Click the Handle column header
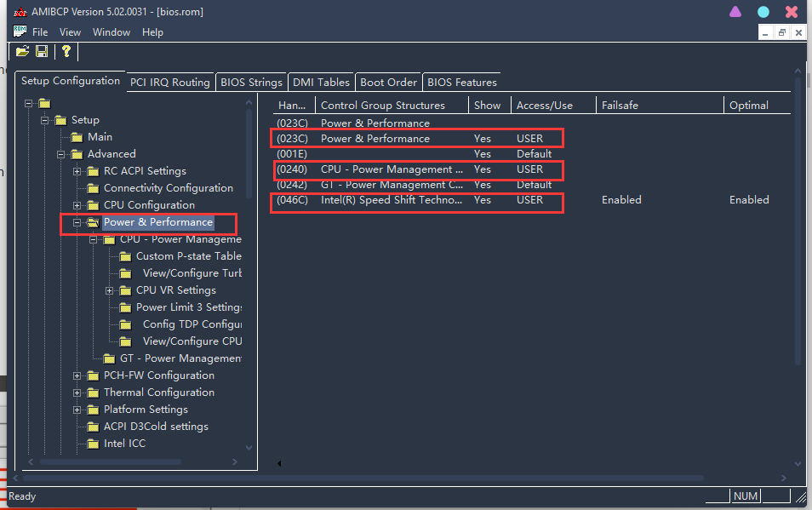The height and width of the screenshot is (510, 812). point(294,105)
